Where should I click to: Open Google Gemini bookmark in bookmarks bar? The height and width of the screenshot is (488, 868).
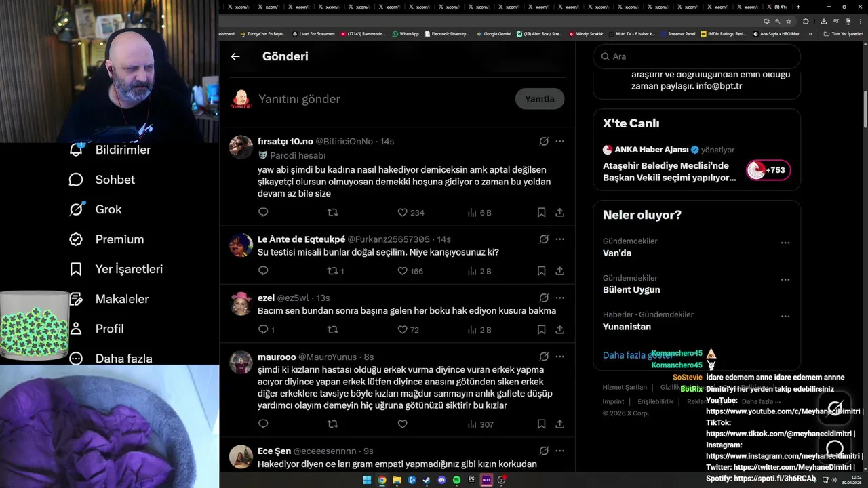pos(494,33)
